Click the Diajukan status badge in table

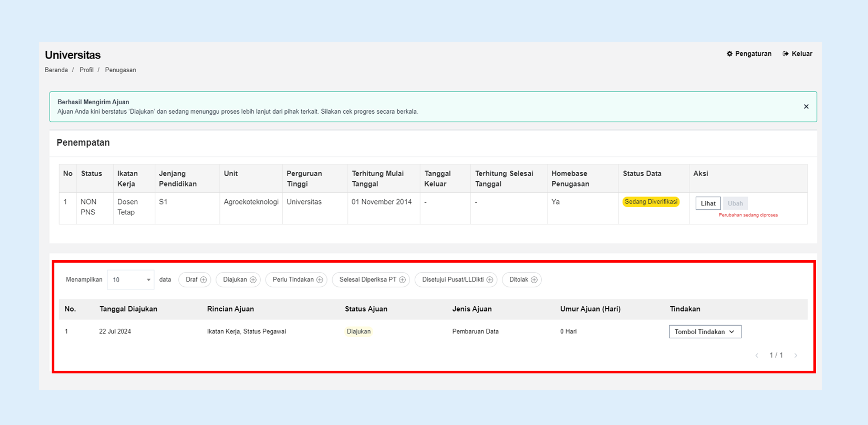point(359,331)
